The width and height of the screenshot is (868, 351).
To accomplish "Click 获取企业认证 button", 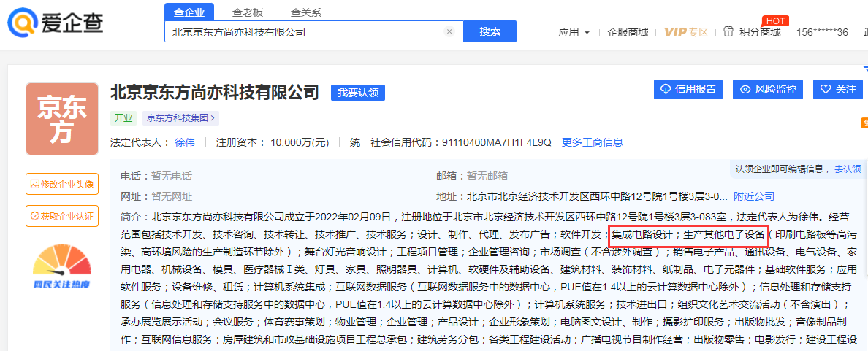I will tap(62, 216).
